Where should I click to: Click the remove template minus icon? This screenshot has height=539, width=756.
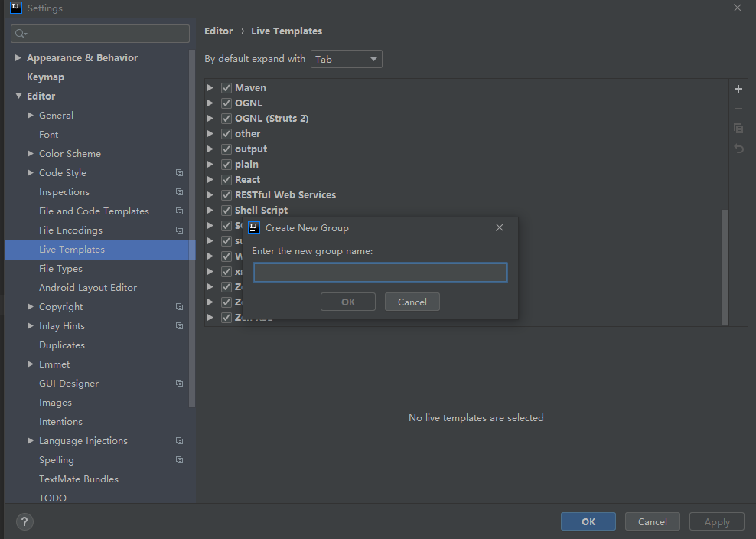738,109
